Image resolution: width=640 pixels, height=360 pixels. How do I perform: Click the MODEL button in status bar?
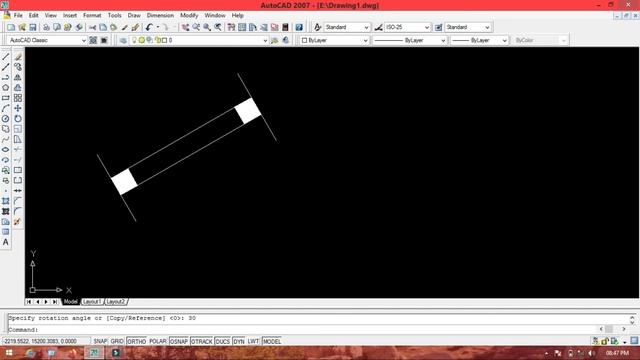[x=272, y=341]
